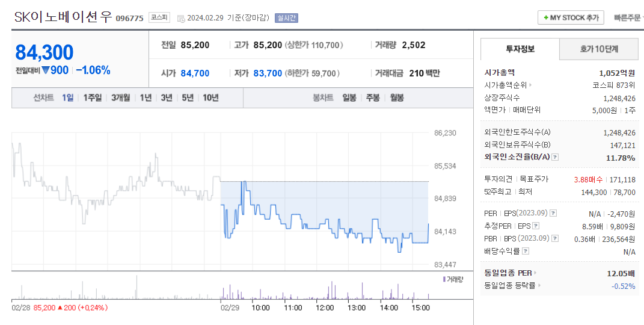The height and width of the screenshot is (325, 644).
Task: Select the 1주일 line chart period
Action: click(x=93, y=97)
